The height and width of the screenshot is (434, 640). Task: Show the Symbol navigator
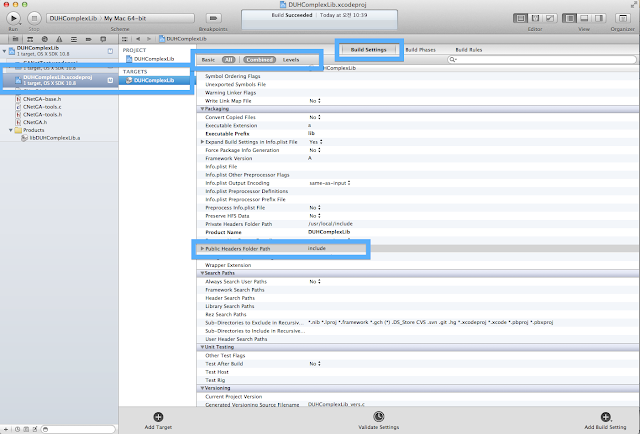click(x=30, y=39)
